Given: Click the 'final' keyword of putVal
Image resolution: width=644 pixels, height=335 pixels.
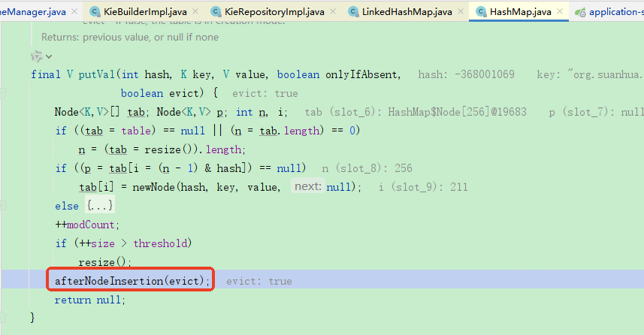Looking at the screenshot, I should click(46, 74).
